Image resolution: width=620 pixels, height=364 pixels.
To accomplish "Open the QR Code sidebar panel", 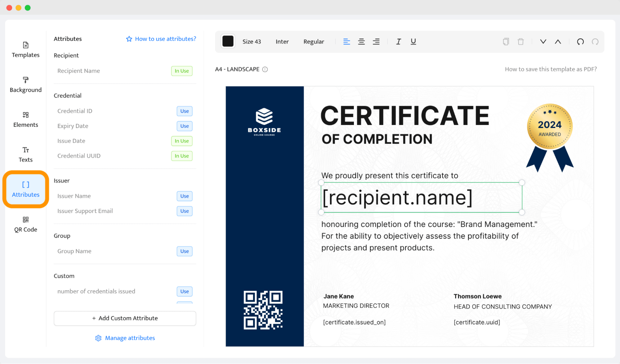I will pyautogui.click(x=25, y=224).
